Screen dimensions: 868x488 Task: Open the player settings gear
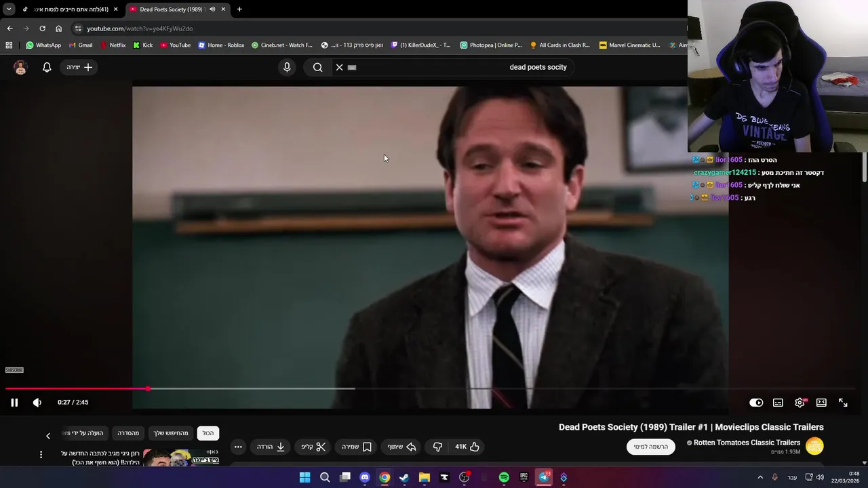pyautogui.click(x=800, y=403)
